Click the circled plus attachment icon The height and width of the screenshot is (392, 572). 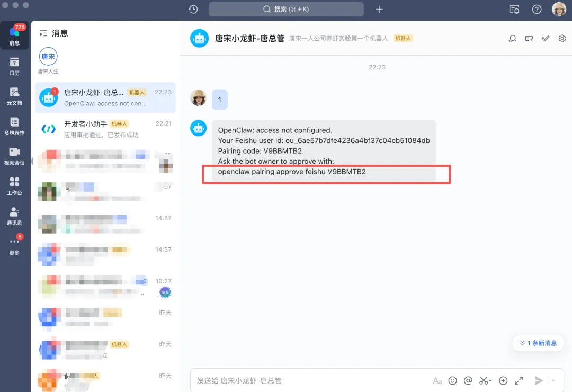(503, 381)
